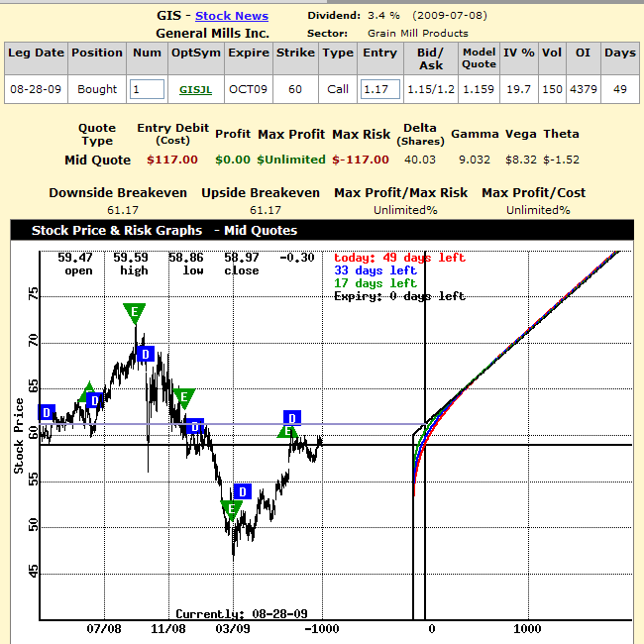
Task: Click the Num contracts input field
Action: (x=147, y=89)
